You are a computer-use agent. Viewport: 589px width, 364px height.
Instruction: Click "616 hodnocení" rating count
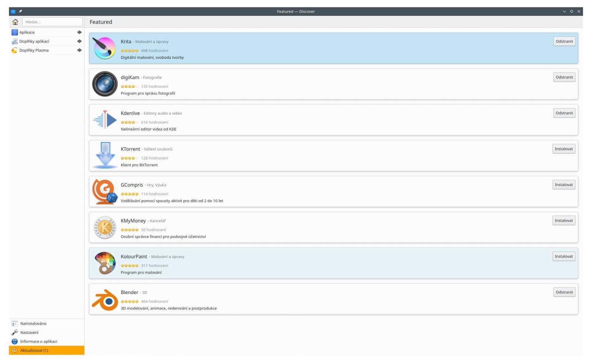(x=155, y=122)
